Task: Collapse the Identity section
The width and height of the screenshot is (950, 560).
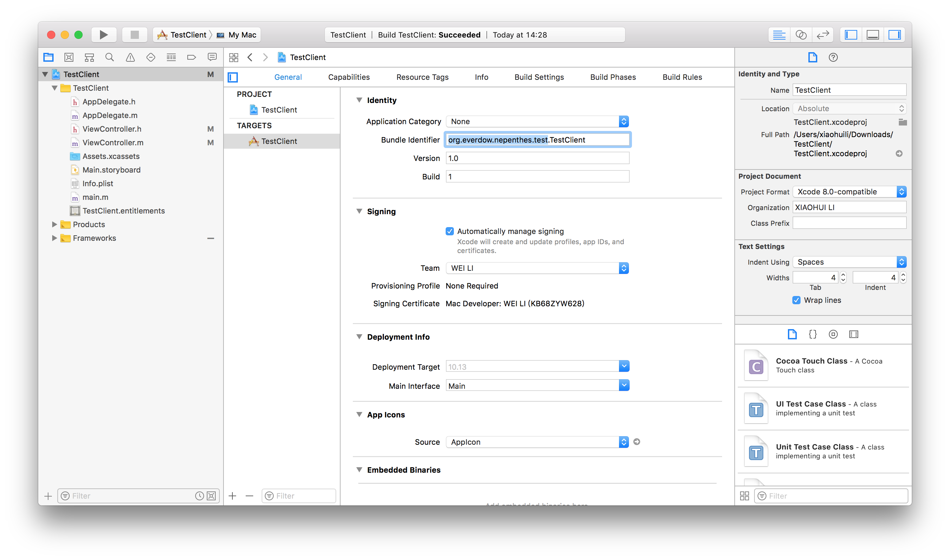Action: (x=359, y=100)
